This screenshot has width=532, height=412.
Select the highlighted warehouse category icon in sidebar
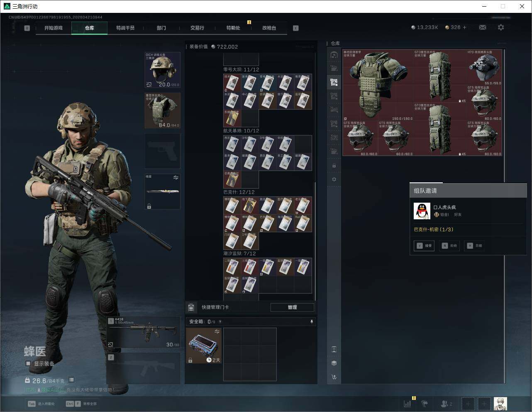(334, 82)
